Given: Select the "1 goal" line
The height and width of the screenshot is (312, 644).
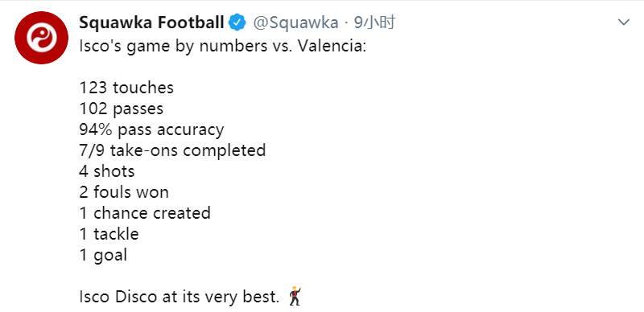Looking at the screenshot, I should tap(103, 256).
